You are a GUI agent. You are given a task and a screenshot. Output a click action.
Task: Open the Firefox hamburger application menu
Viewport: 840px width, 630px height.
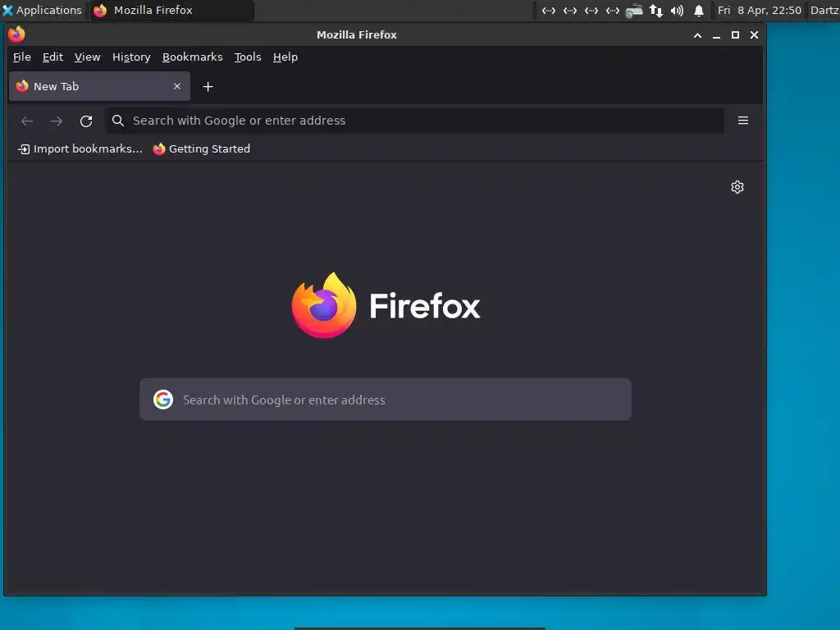[x=743, y=121]
